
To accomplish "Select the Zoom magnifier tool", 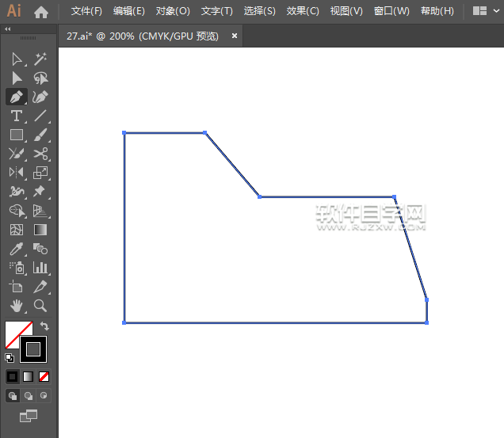I will point(40,306).
